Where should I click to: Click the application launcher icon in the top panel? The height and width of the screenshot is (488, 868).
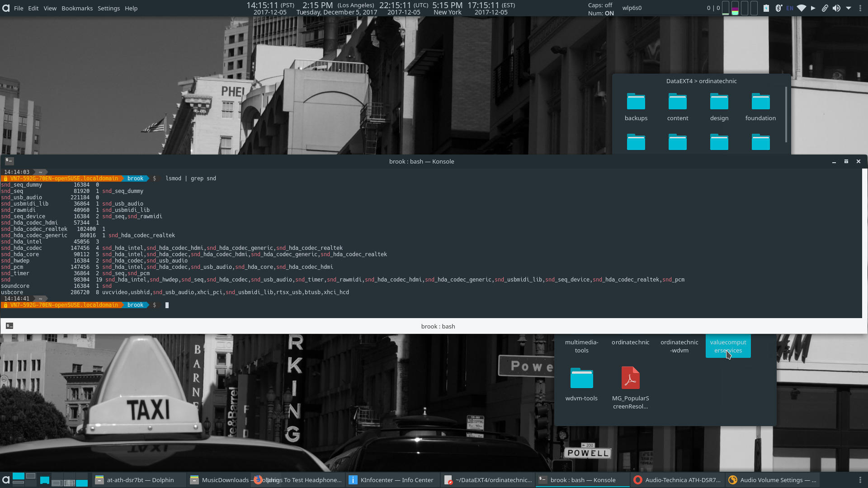(x=5, y=8)
